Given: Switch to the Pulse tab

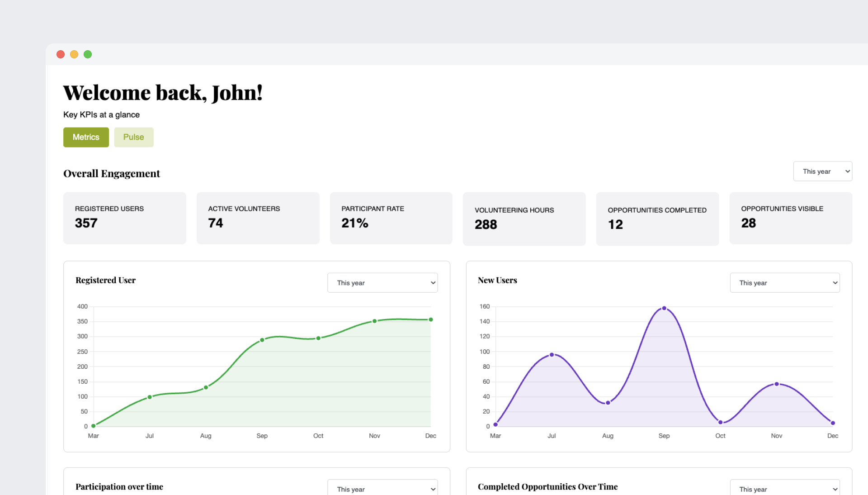Looking at the screenshot, I should (x=133, y=137).
